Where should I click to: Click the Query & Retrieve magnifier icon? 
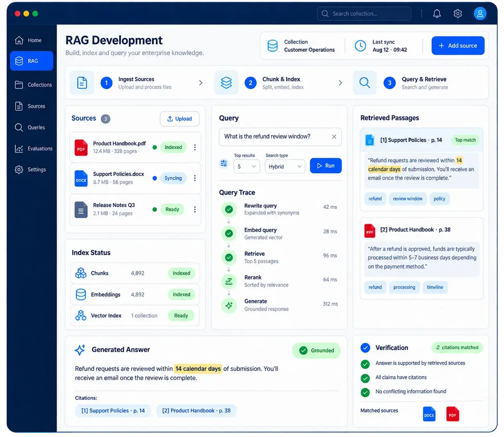pyautogui.click(x=365, y=83)
